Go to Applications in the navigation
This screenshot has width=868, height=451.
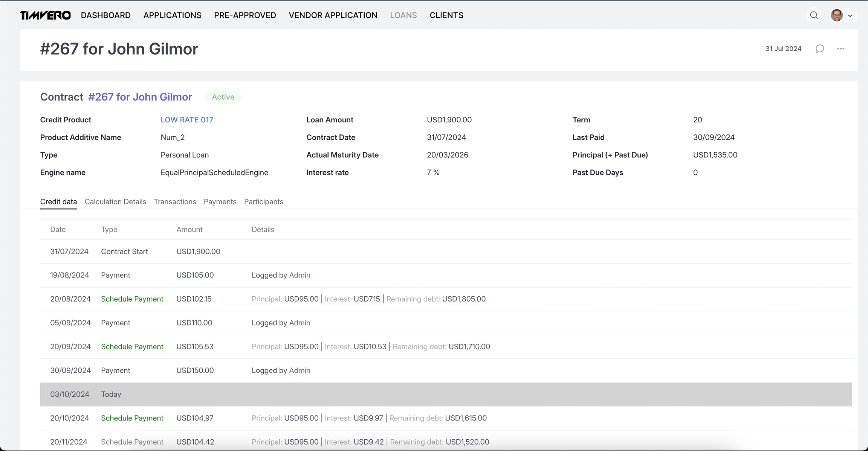[172, 15]
